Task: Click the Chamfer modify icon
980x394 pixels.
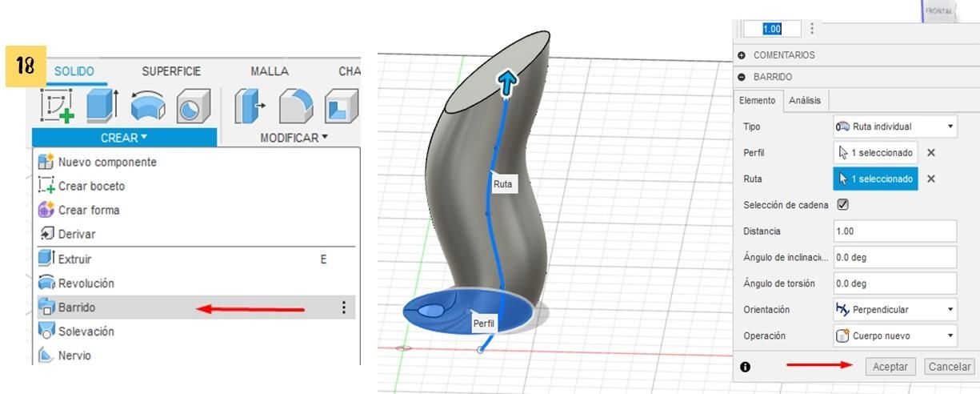Action: point(340,107)
